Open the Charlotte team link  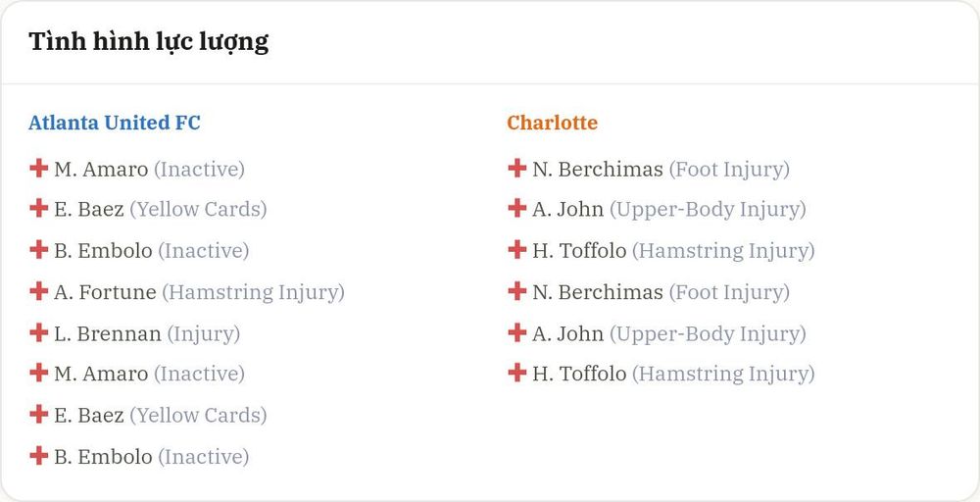(x=552, y=123)
